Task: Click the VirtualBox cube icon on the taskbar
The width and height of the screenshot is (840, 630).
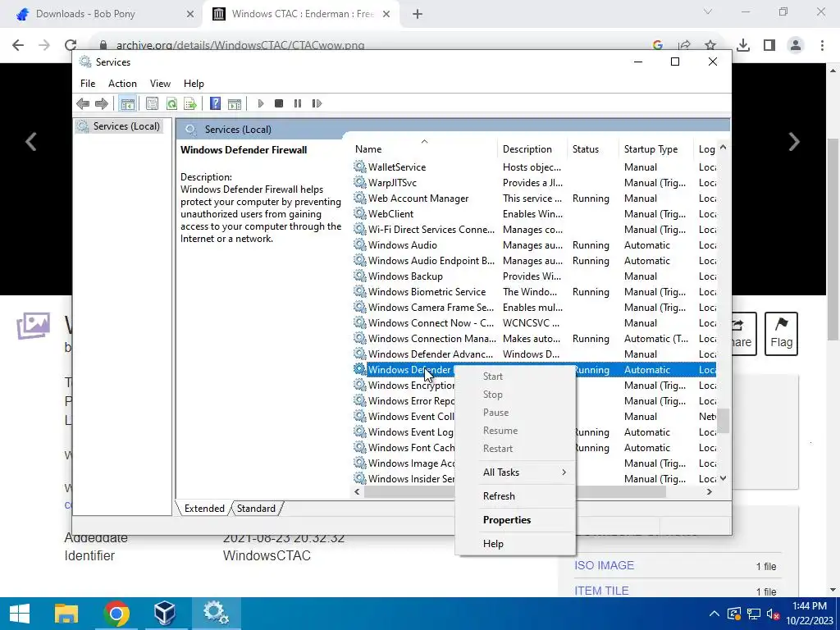Action: 164,614
